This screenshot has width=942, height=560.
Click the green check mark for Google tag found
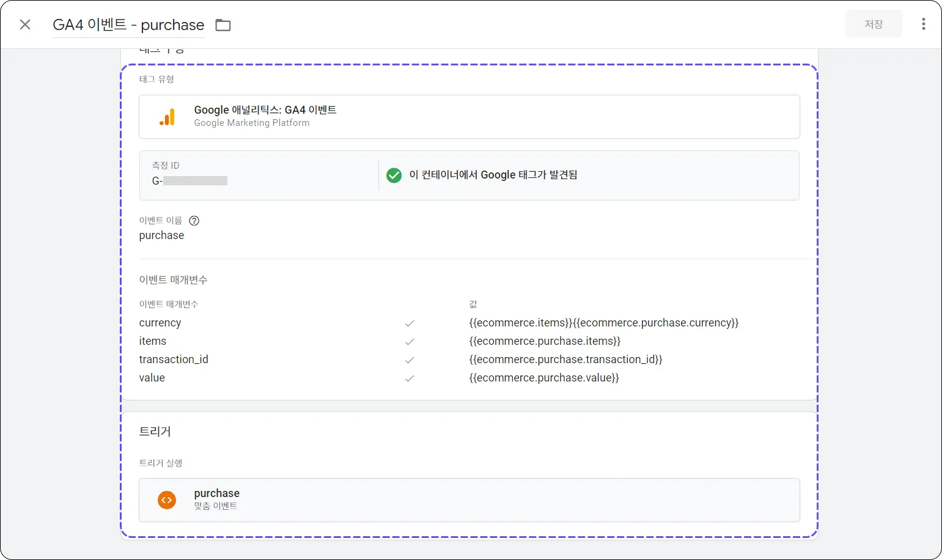coord(394,175)
